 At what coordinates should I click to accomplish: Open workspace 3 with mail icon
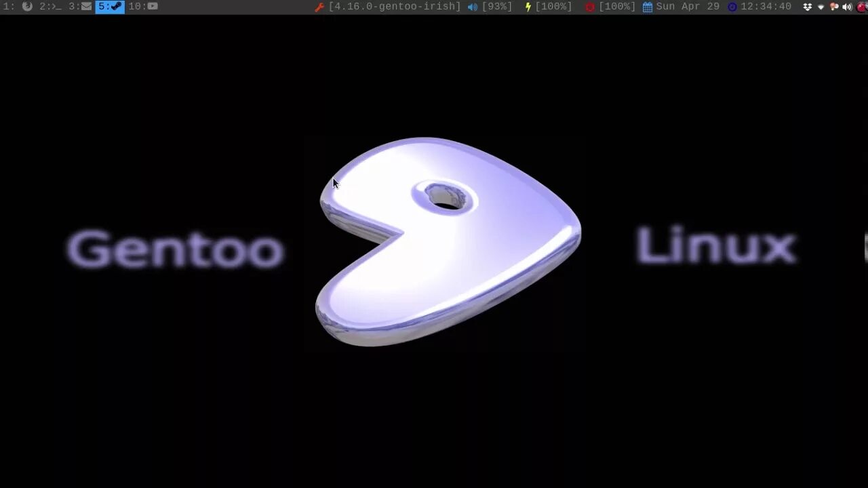click(80, 6)
